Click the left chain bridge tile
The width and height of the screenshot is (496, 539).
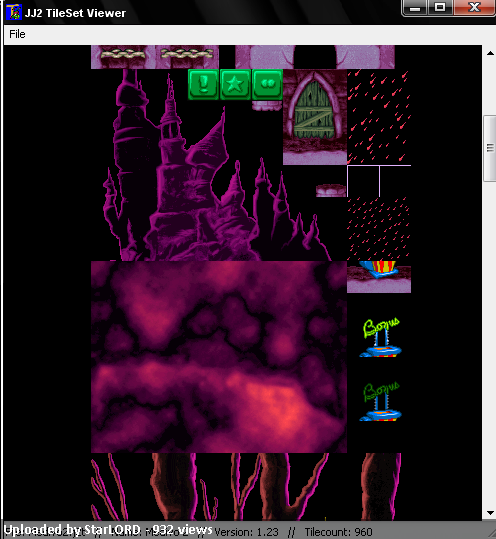tap(123, 57)
